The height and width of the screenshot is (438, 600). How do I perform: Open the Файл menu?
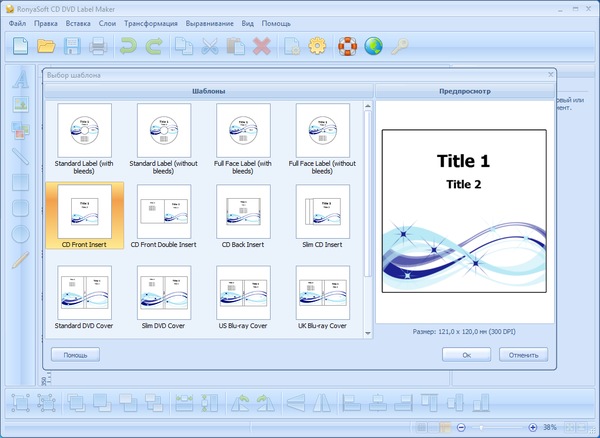point(17,22)
